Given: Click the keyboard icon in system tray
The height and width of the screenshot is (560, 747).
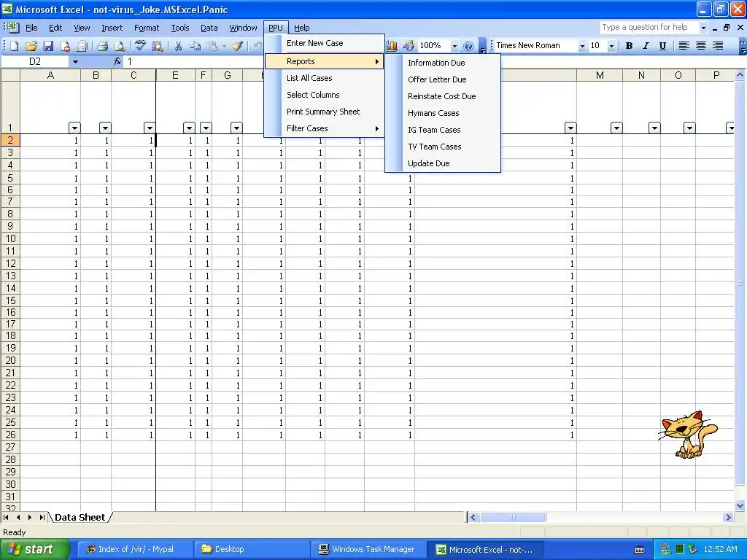Looking at the screenshot, I should [x=639, y=550].
